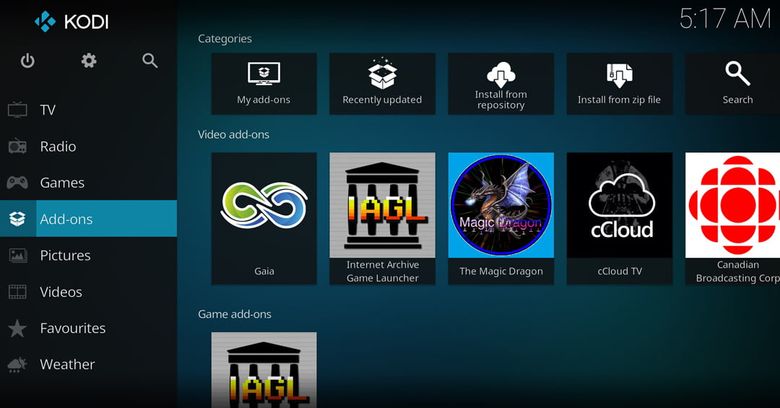Click the Favourites star icon
The height and width of the screenshot is (408, 780).
click(x=17, y=328)
